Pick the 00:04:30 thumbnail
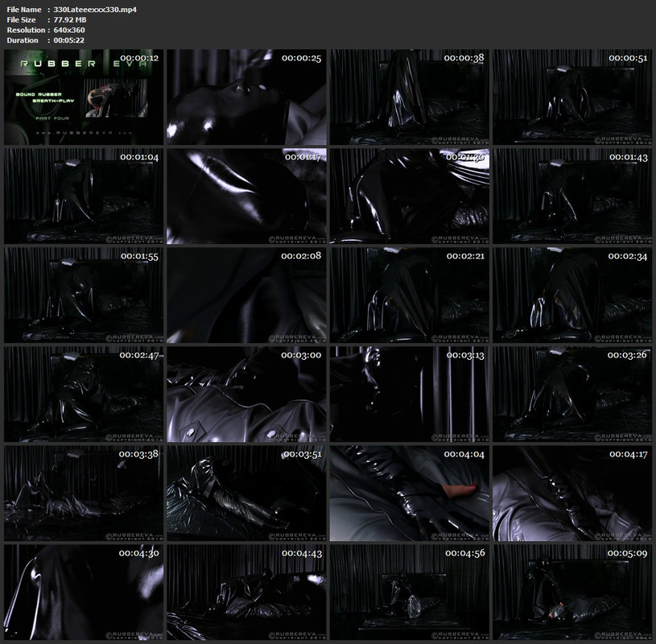This screenshot has height=644, width=656. [84, 592]
